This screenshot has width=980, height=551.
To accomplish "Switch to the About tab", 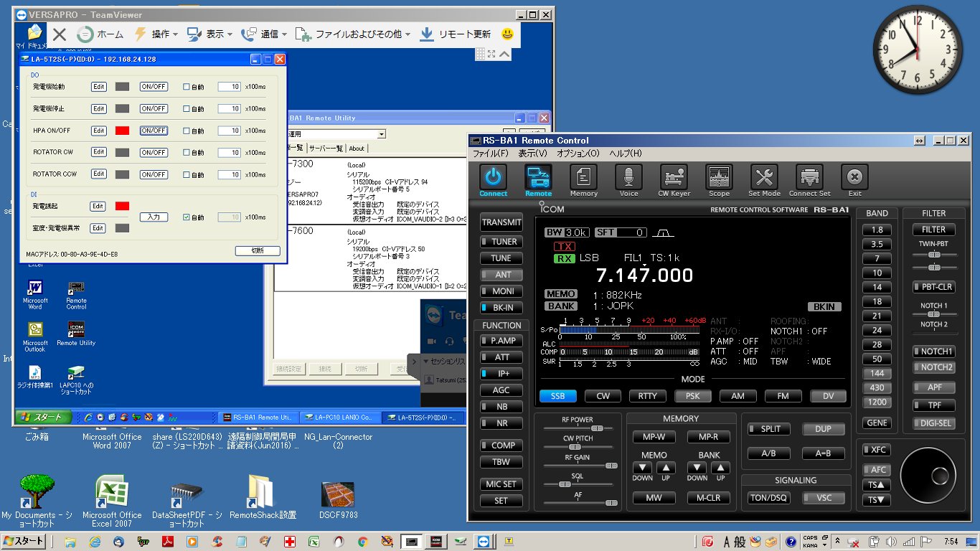I will 356,149.
